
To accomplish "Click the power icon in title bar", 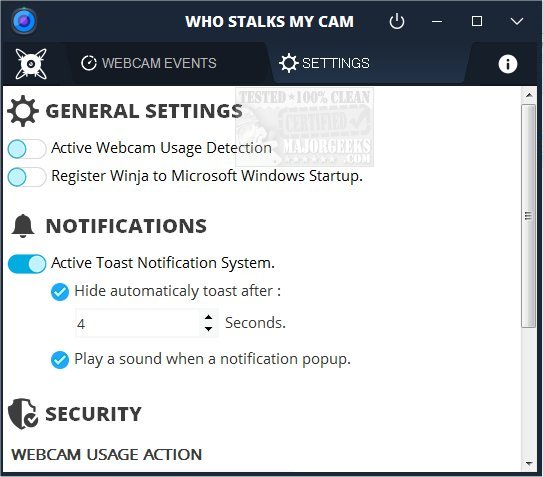I will coord(397,21).
